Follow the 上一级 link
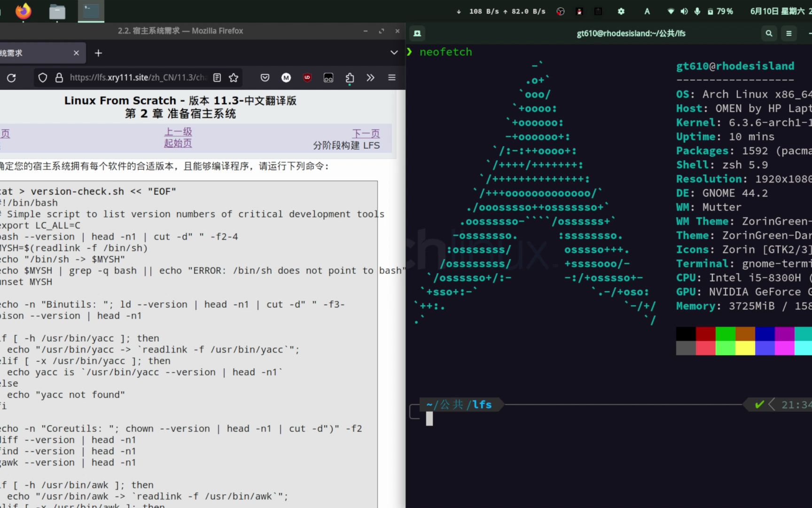This screenshot has width=812, height=508. pyautogui.click(x=178, y=132)
